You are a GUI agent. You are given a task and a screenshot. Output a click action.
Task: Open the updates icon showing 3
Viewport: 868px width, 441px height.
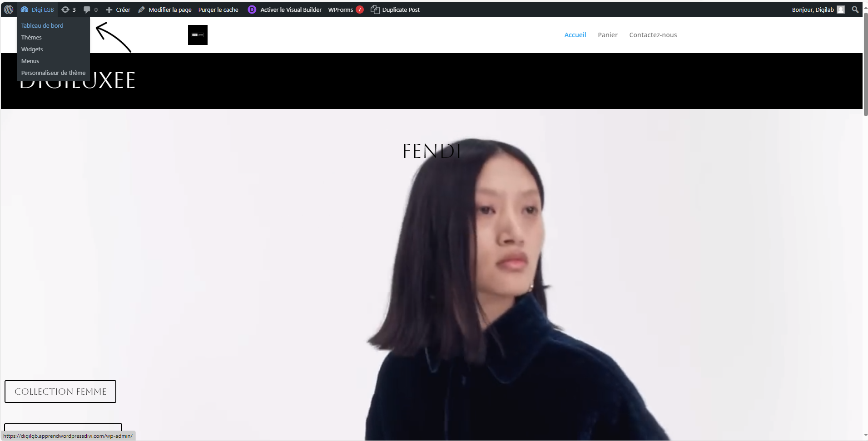tap(66, 10)
